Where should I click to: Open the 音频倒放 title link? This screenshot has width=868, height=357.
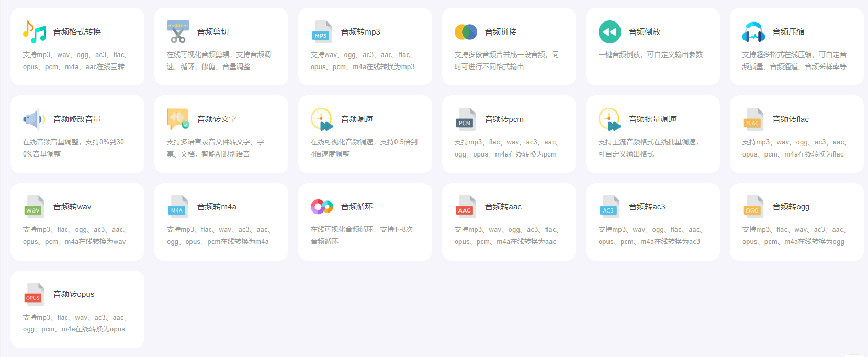point(645,32)
